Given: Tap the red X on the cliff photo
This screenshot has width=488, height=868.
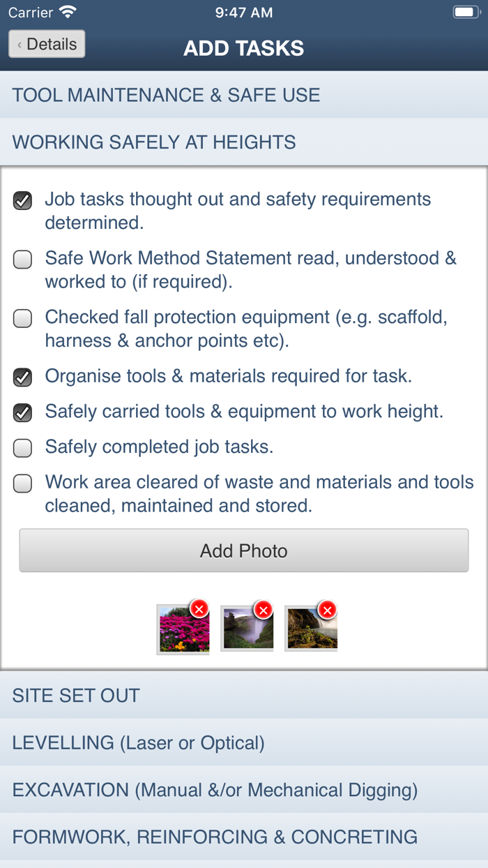Looking at the screenshot, I should pos(328,608).
